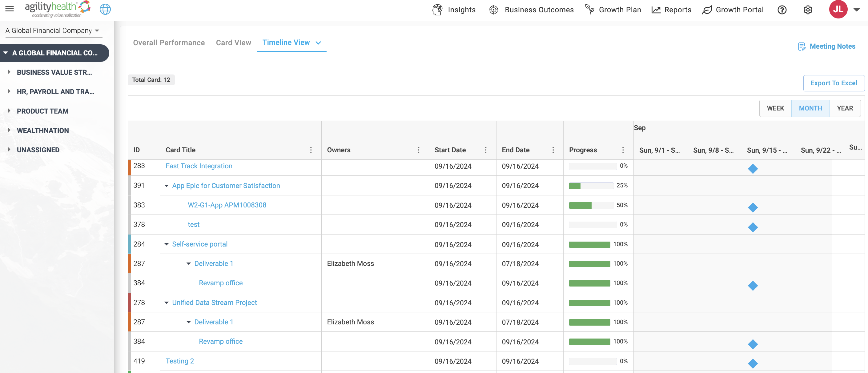The width and height of the screenshot is (868, 373).
Task: Click the Sun, 9/8 week header
Action: pyautogui.click(x=713, y=150)
